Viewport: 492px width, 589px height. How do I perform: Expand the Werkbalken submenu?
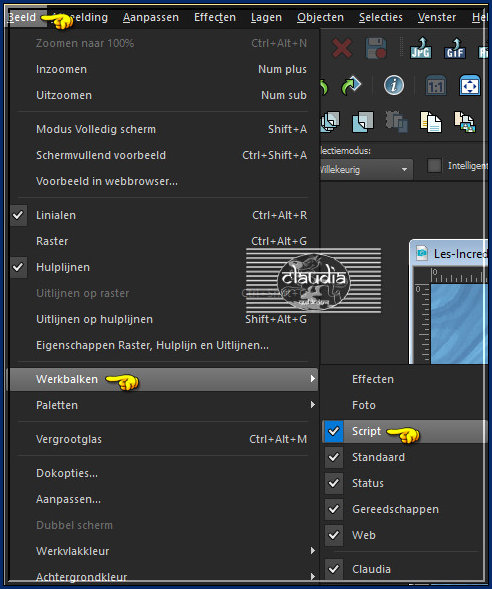(164, 379)
